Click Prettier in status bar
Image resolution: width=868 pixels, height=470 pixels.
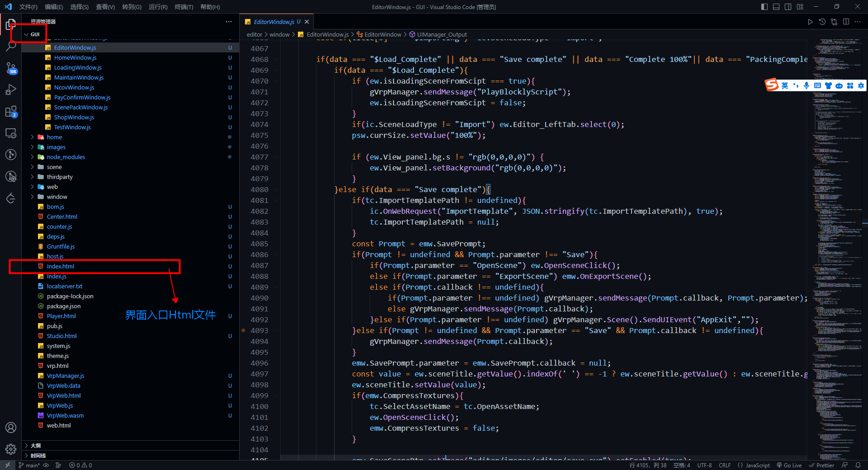[x=821, y=465]
